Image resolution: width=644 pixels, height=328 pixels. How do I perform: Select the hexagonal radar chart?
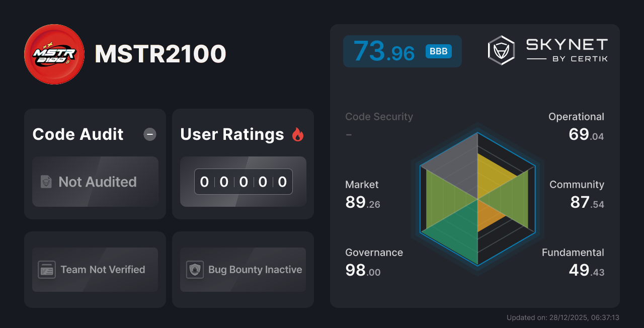[x=477, y=200]
